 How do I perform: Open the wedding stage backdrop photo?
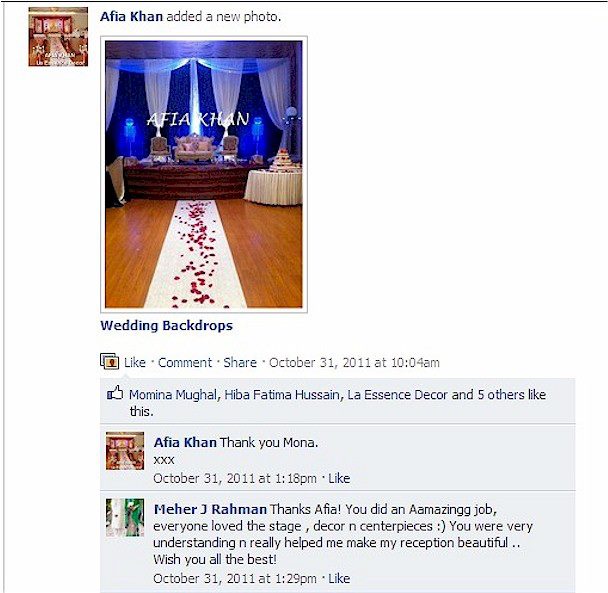[x=204, y=174]
